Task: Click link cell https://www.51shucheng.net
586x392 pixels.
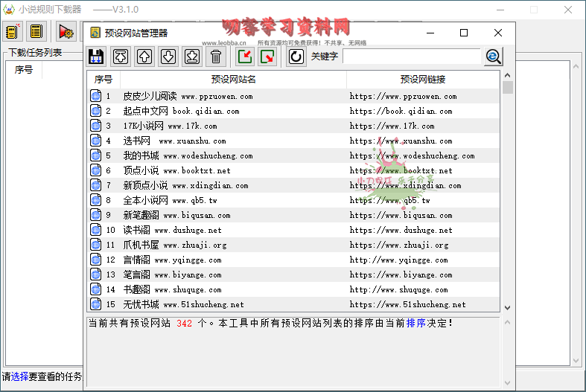Action: (x=408, y=305)
